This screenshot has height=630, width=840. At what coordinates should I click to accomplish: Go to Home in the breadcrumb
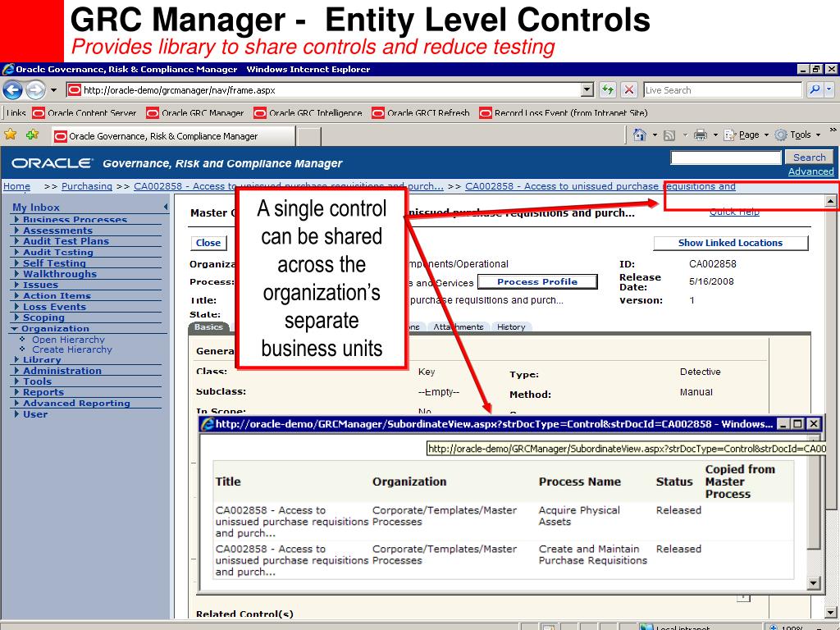click(x=16, y=186)
